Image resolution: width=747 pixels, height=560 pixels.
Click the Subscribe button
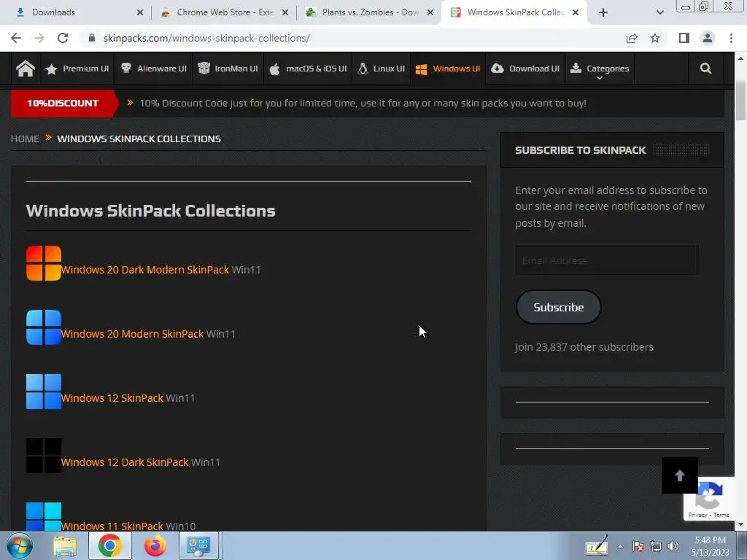[x=558, y=307]
